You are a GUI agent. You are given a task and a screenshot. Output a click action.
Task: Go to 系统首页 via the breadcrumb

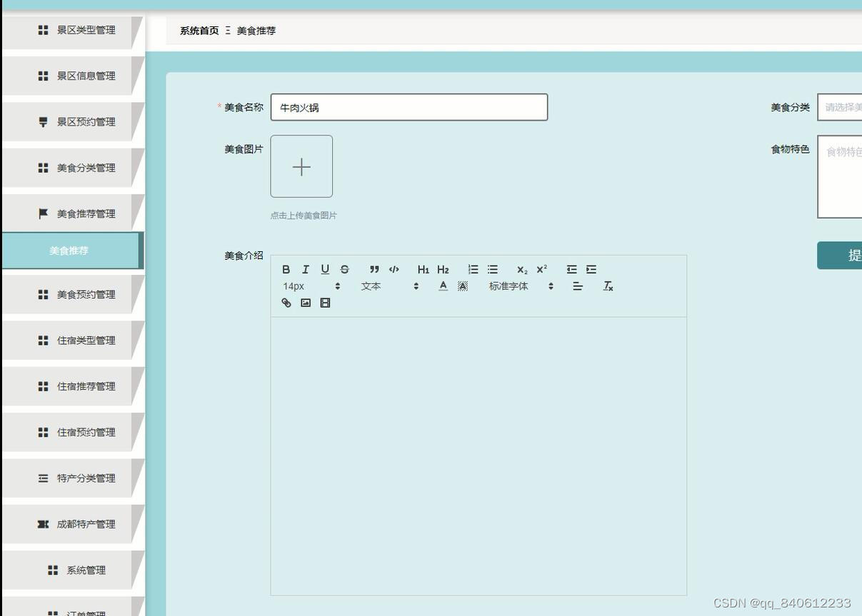(x=199, y=31)
